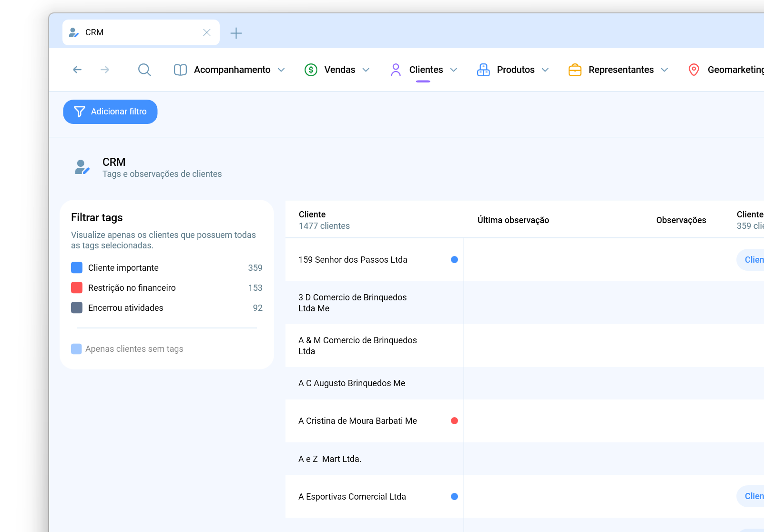764x532 pixels.
Task: Select client A C Augusto Brinquedos Me
Action: pos(352,383)
